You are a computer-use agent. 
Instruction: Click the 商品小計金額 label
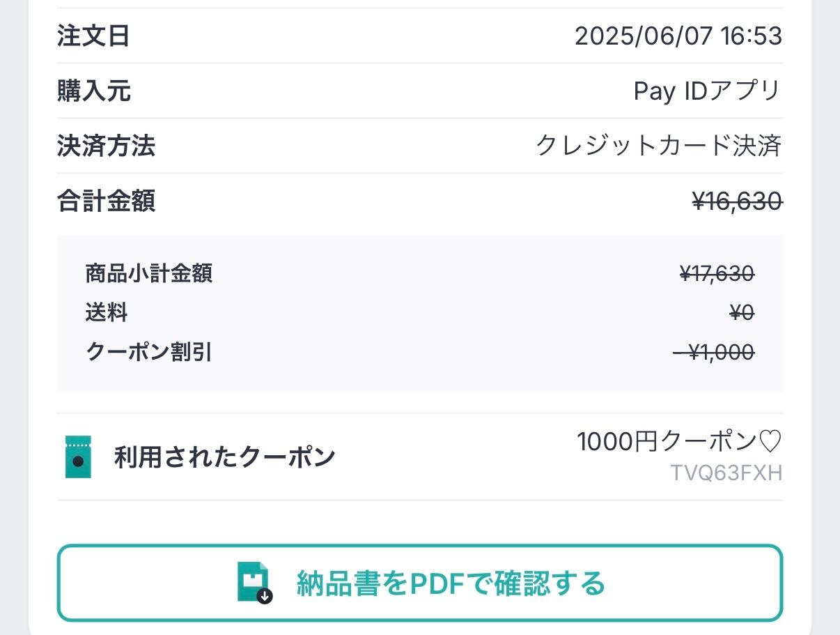pyautogui.click(x=148, y=274)
